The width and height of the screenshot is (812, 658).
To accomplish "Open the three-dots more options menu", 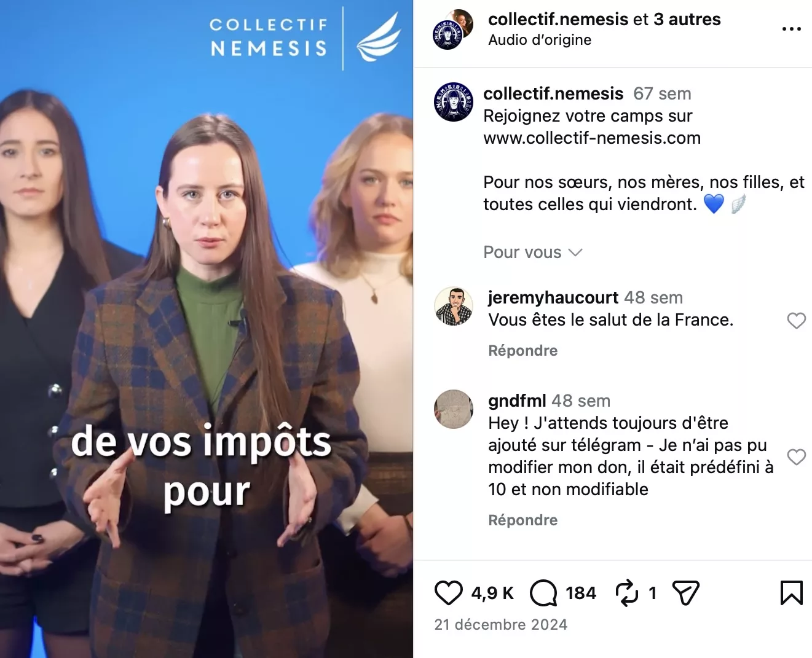I will click(x=791, y=29).
